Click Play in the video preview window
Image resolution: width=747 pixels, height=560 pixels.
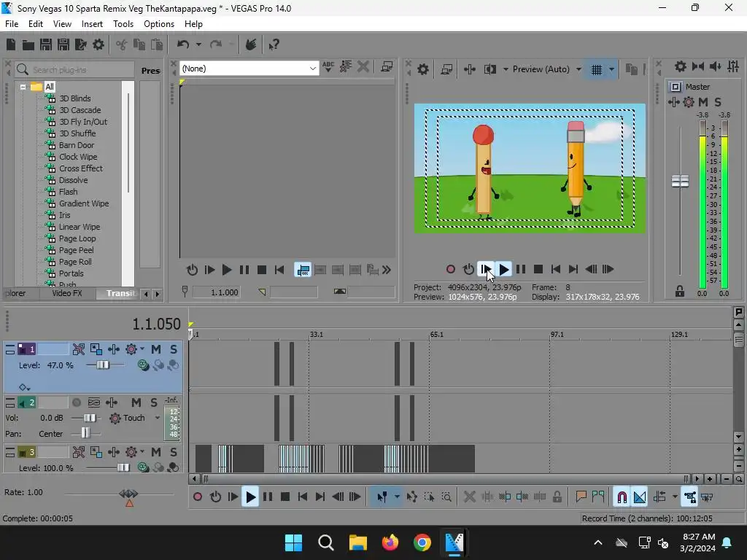tap(503, 270)
